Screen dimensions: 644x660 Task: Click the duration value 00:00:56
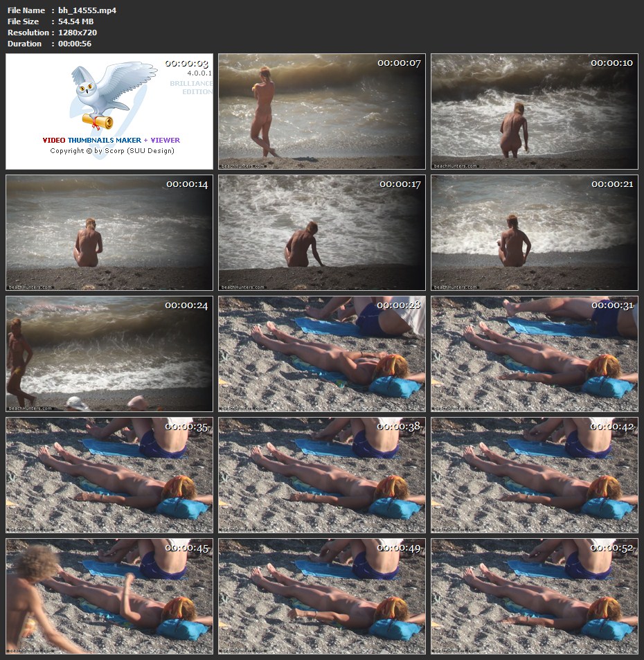(75, 44)
